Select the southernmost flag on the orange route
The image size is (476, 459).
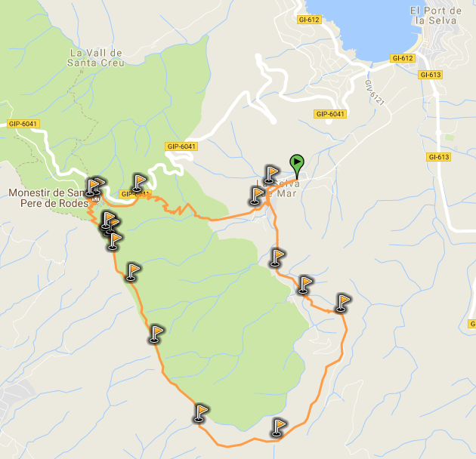point(278,427)
